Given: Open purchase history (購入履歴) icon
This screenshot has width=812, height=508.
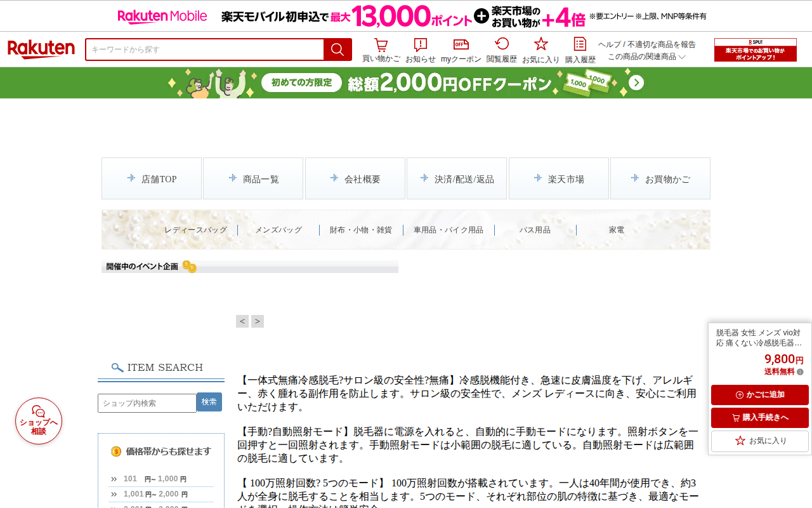Looking at the screenshot, I should (580, 50).
